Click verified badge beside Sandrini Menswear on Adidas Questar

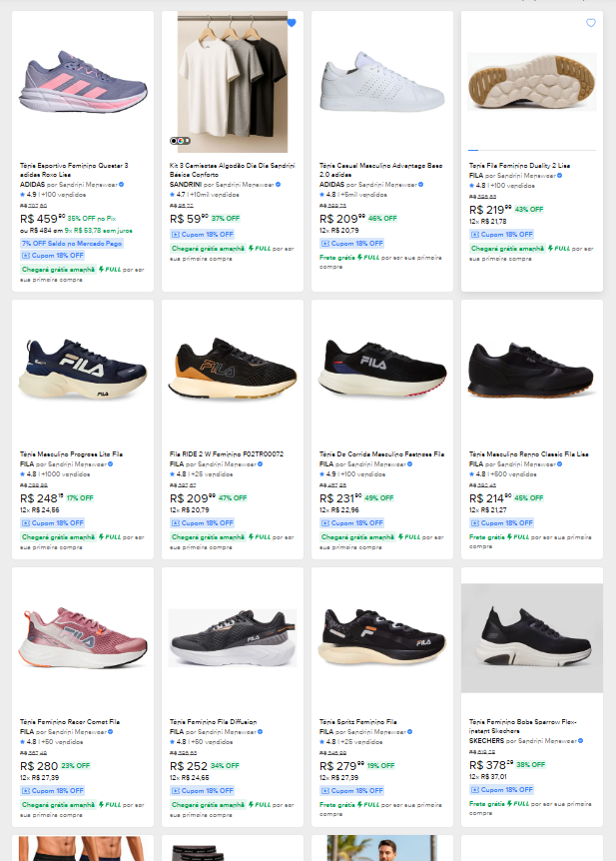121,185
